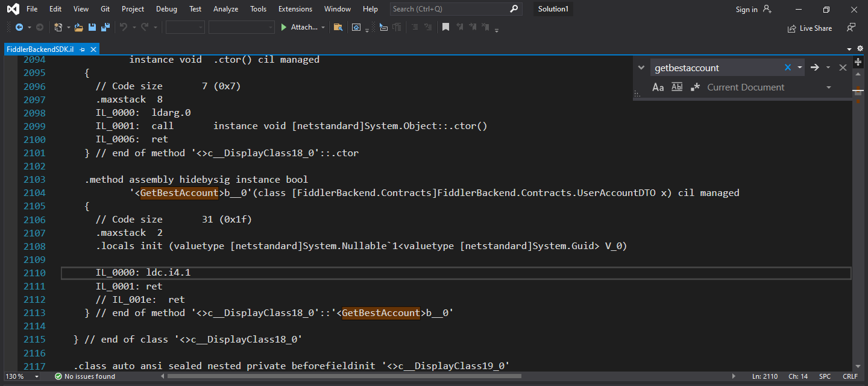The image size is (868, 386).
Task: Click the Find Next arrow in find box
Action: pos(815,68)
